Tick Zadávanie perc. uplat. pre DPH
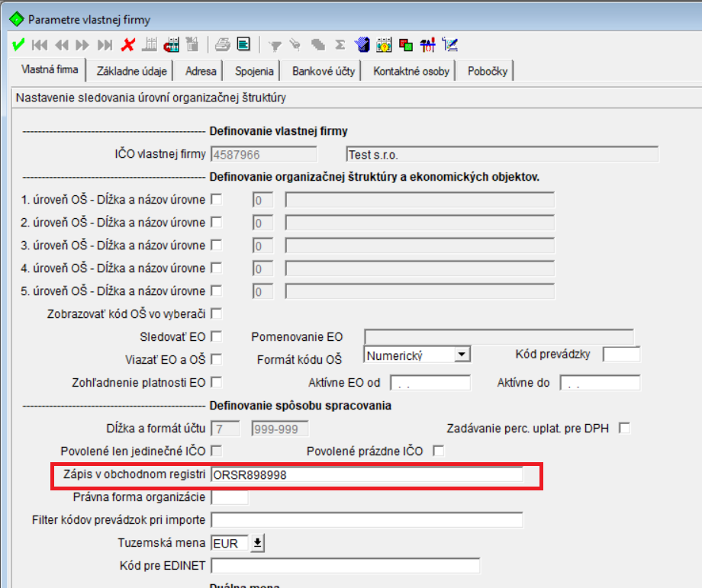The image size is (702, 588). [x=624, y=428]
